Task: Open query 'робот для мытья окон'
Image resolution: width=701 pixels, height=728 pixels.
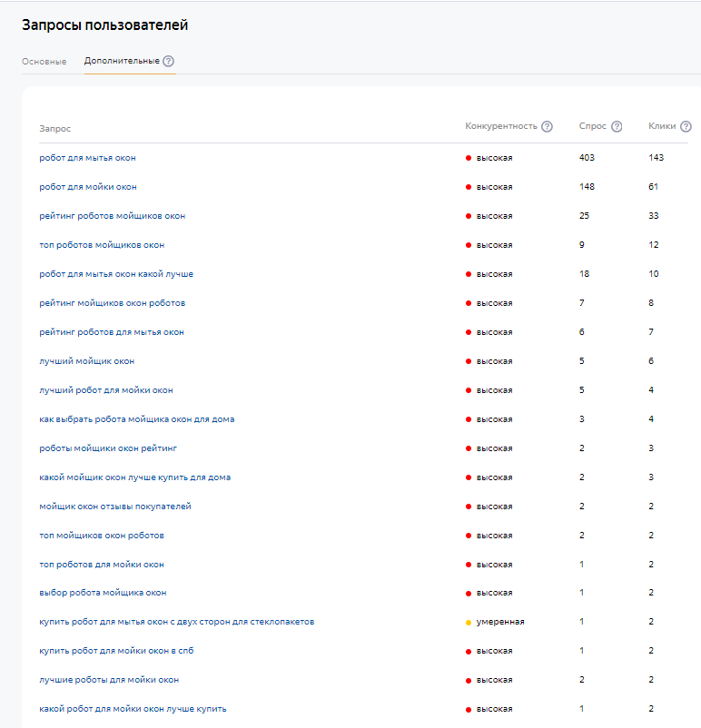Action: (x=87, y=158)
